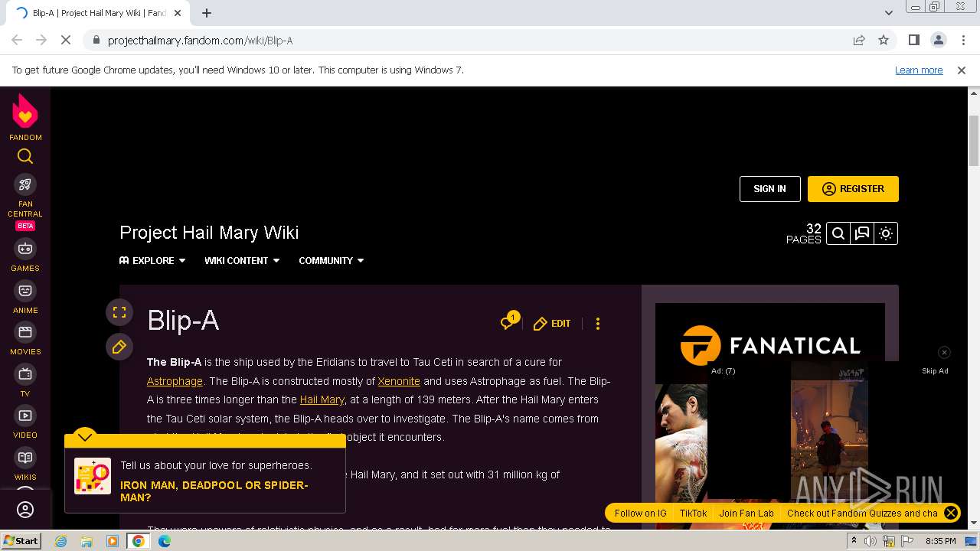The height and width of the screenshot is (551, 980).
Task: Launch Internet Explorer from taskbar
Action: click(60, 541)
